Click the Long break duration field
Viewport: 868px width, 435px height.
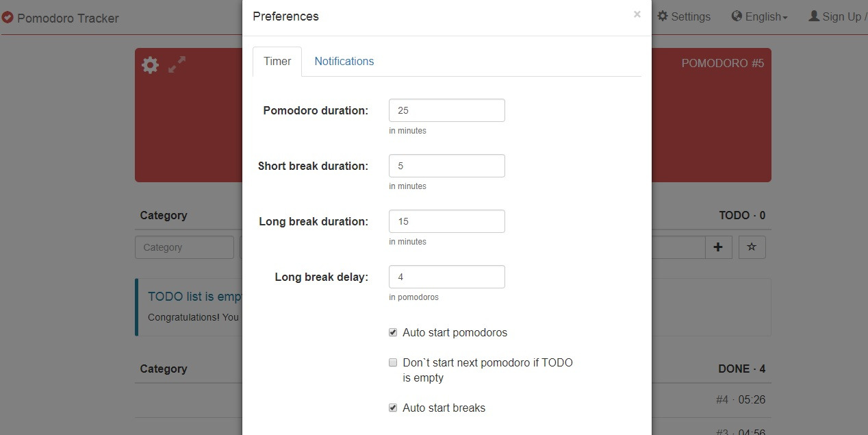pyautogui.click(x=446, y=221)
